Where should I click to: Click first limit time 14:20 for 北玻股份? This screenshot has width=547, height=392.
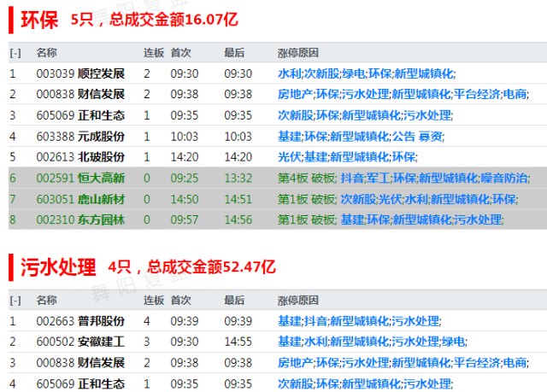click(x=185, y=157)
